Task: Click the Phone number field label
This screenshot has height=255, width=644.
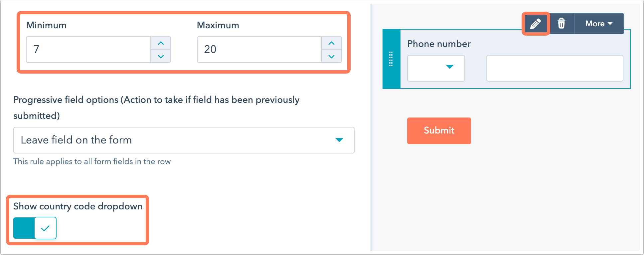Action: pyautogui.click(x=439, y=44)
